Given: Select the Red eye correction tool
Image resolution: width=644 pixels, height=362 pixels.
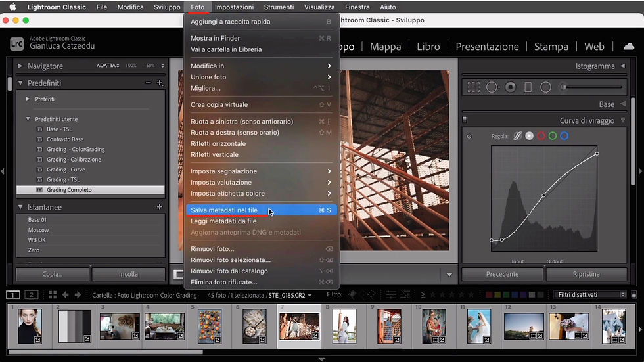Looking at the screenshot, I should [511, 87].
